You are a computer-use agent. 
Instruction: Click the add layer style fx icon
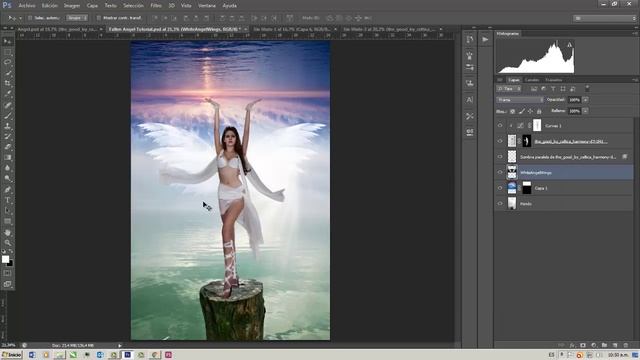(x=572, y=345)
